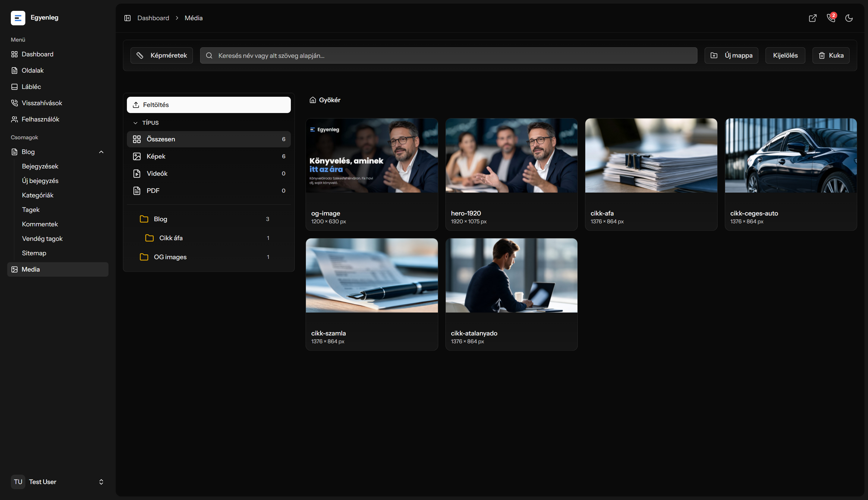Collapse the Blog menu chevron
The image size is (868, 500).
pos(101,152)
